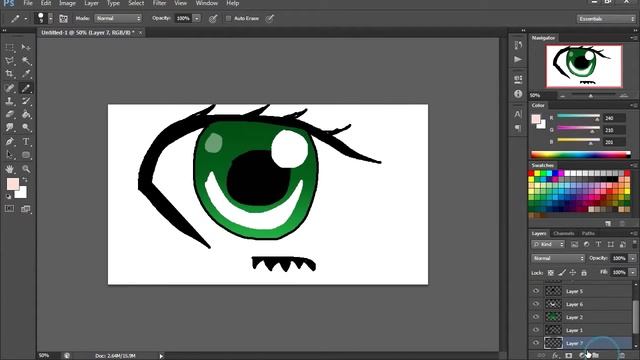Toggle lock position
640x360 pixels.
coord(573,273)
